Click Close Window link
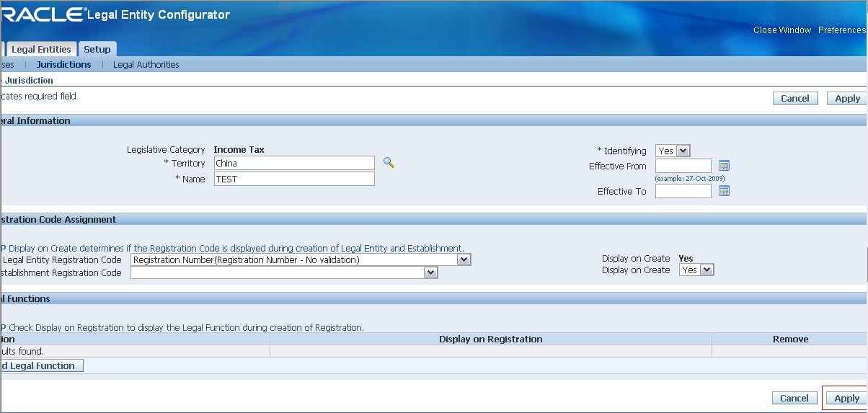The height and width of the screenshot is (413, 868). [782, 30]
